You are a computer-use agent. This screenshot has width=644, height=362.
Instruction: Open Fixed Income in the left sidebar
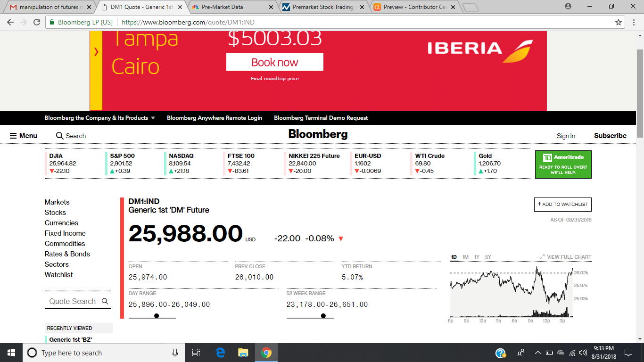[x=65, y=233]
